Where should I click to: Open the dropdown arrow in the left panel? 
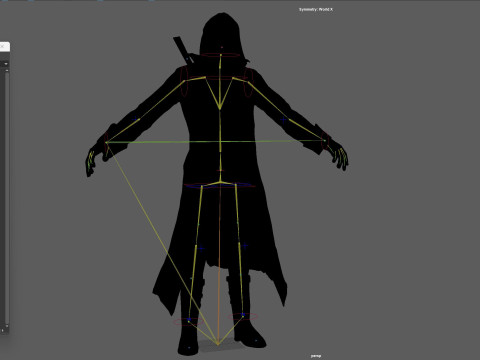tap(6, 63)
